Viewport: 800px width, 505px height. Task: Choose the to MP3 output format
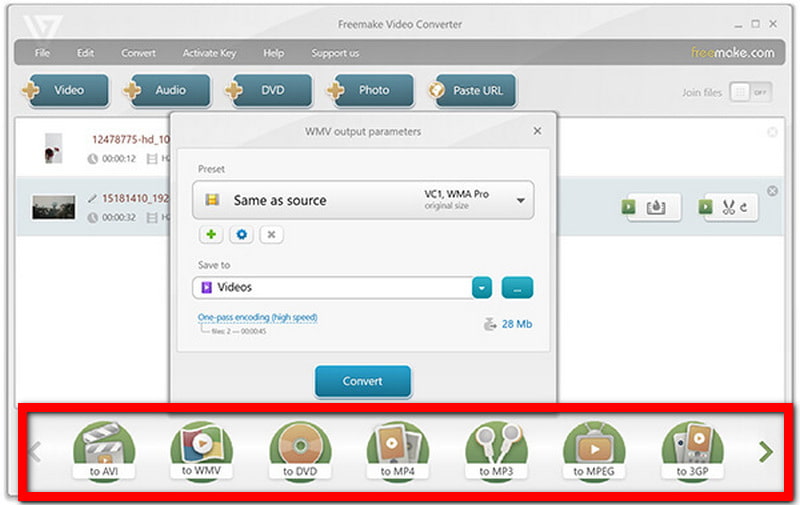(x=496, y=450)
